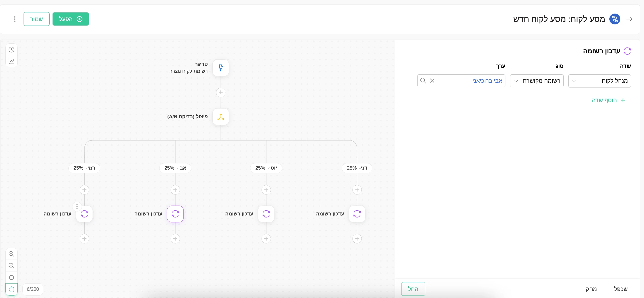Expand the מנהל לקוח field dropdown
This screenshot has height=298, width=644.
tap(599, 81)
